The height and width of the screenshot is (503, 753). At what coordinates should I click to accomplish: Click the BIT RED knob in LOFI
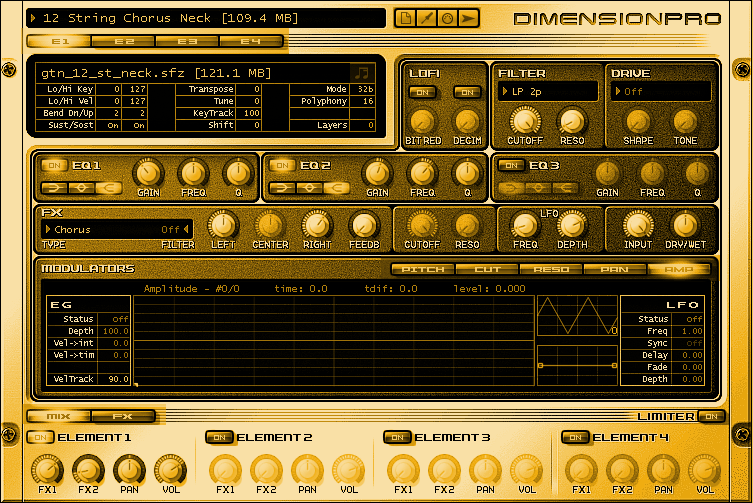(423, 121)
